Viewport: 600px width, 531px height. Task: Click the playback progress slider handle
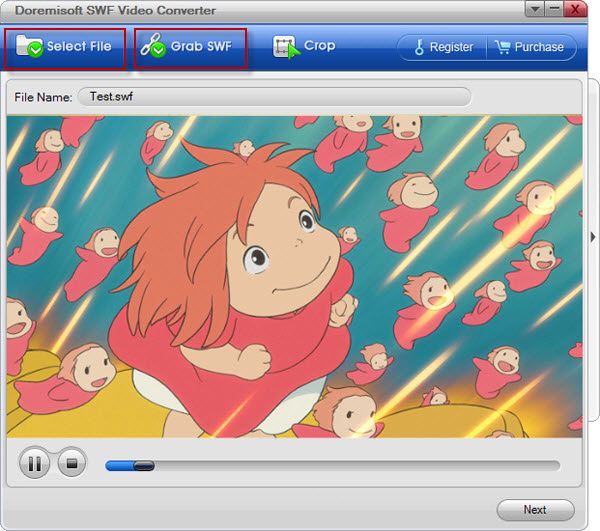pyautogui.click(x=144, y=466)
